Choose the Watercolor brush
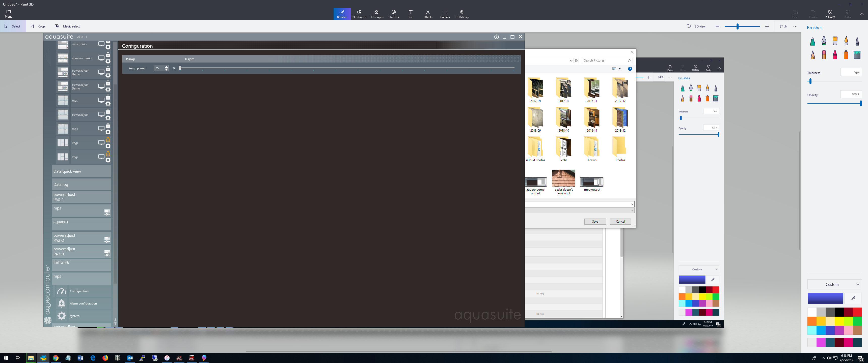The image size is (868, 363). click(x=846, y=41)
